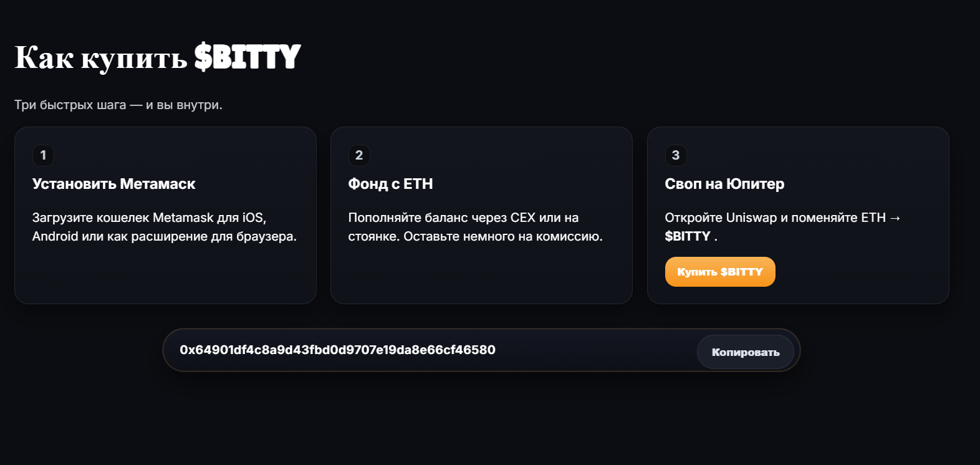Click the $BITTY logo text in the title
Screen dimensions: 980x465
[x=247, y=57]
